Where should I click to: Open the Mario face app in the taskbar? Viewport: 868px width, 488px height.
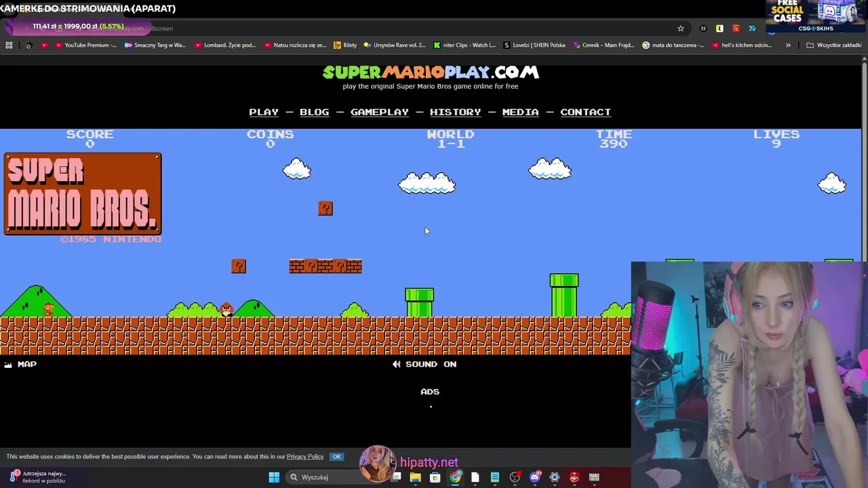[x=574, y=477]
